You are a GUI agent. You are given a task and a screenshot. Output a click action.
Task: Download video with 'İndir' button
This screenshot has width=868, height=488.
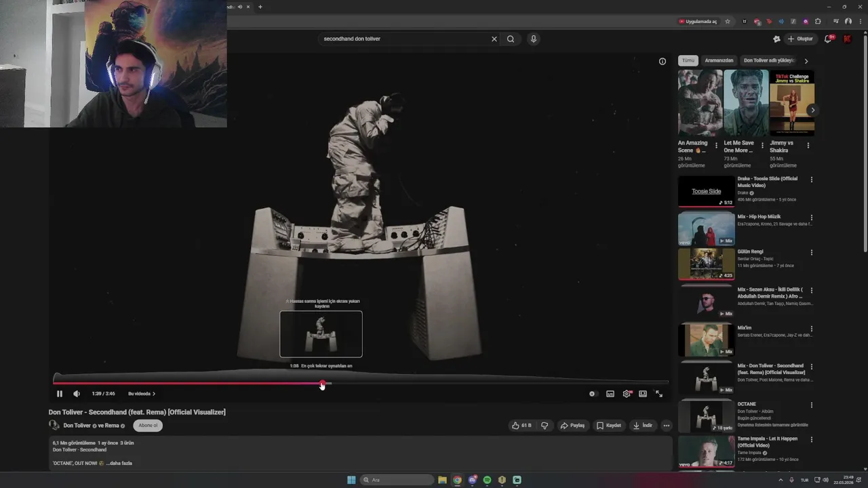(642, 426)
